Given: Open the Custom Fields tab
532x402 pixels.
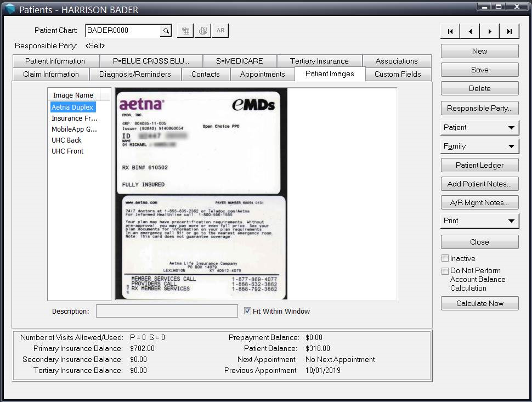Looking at the screenshot, I should (x=398, y=74).
